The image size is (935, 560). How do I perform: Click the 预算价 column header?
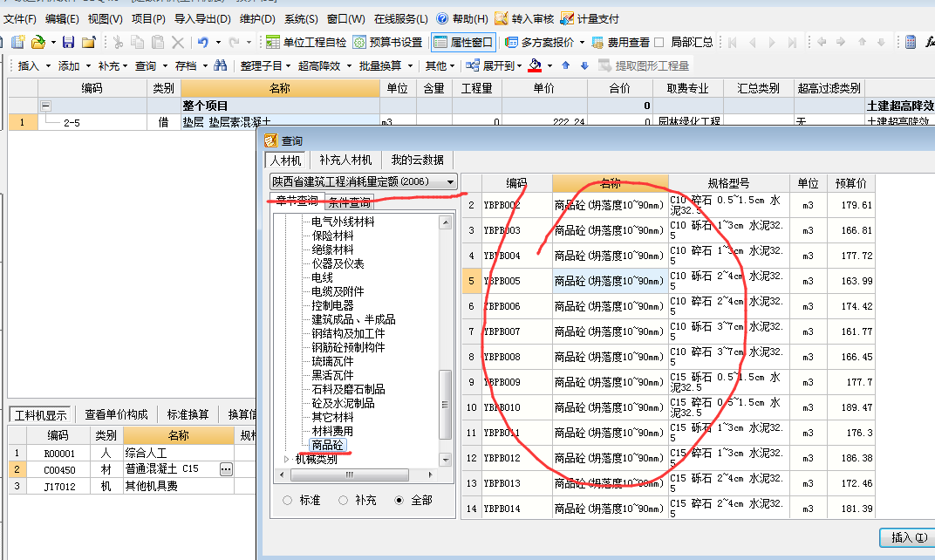[x=851, y=183]
